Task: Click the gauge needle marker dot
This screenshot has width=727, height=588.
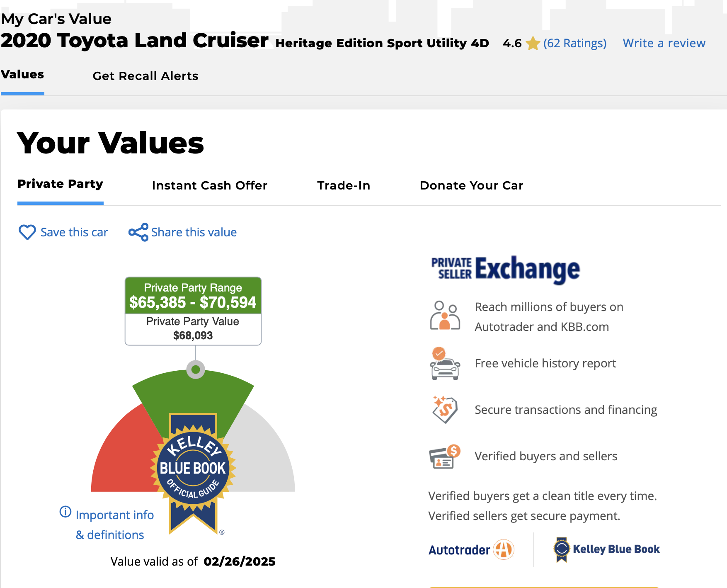Action: 196,369
